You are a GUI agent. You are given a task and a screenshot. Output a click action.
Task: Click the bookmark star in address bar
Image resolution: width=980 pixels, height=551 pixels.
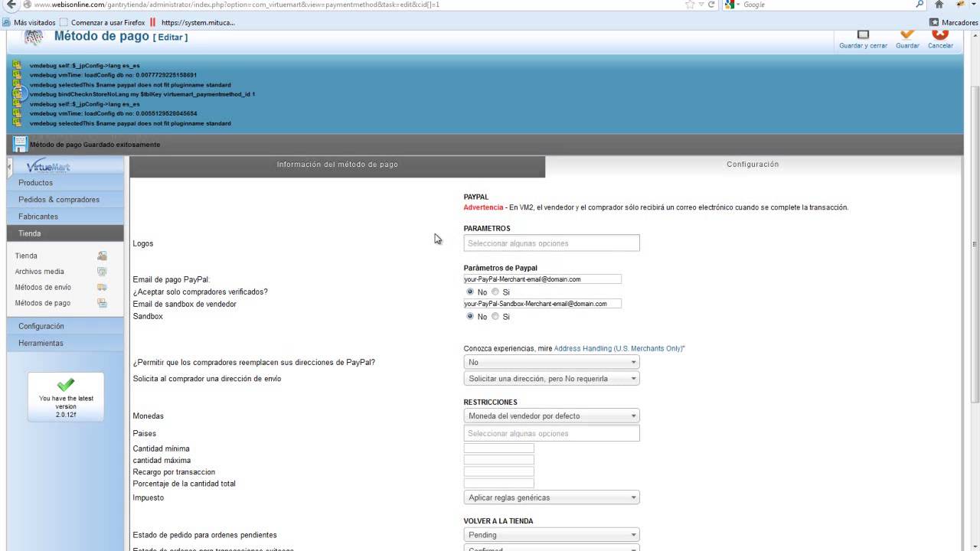[x=690, y=5]
